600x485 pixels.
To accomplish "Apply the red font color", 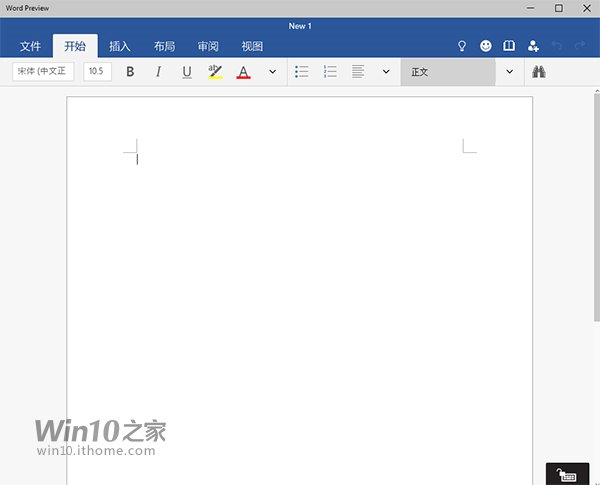I will click(243, 72).
